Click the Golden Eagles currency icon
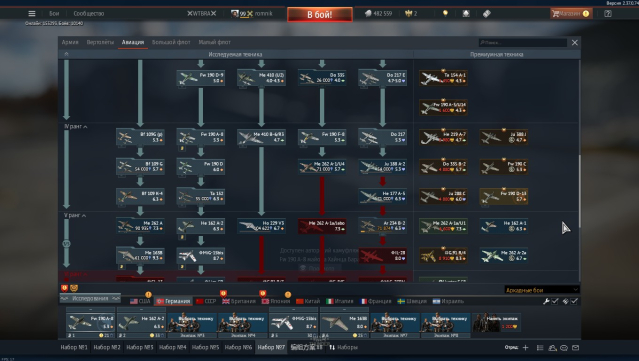Viewport: 639px width, 361px height. pos(408,13)
